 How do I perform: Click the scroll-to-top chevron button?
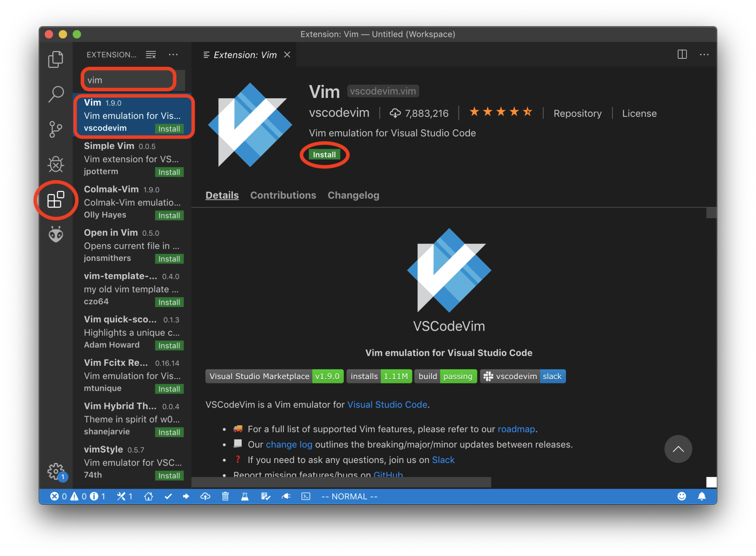click(678, 449)
